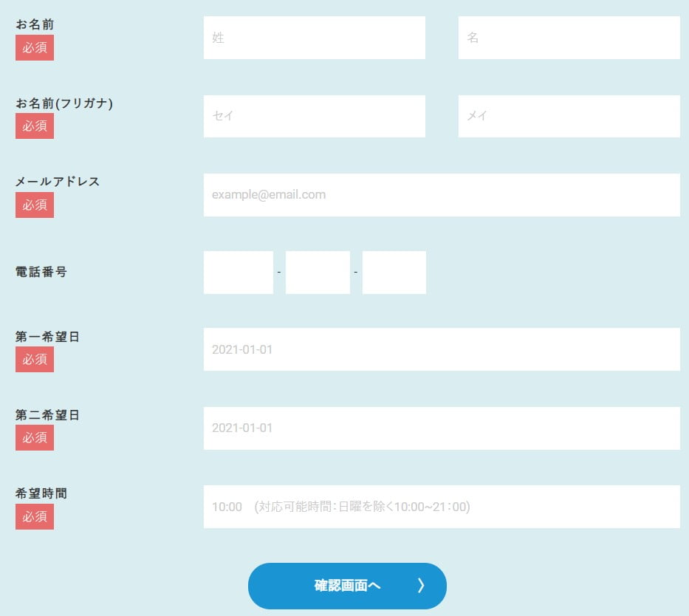Click the email address input field

click(442, 194)
